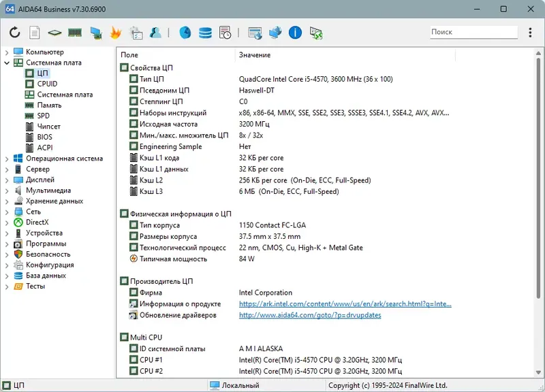This screenshot has height=392, width=545.
Task: Open the SPD tree item
Action: (x=43, y=116)
